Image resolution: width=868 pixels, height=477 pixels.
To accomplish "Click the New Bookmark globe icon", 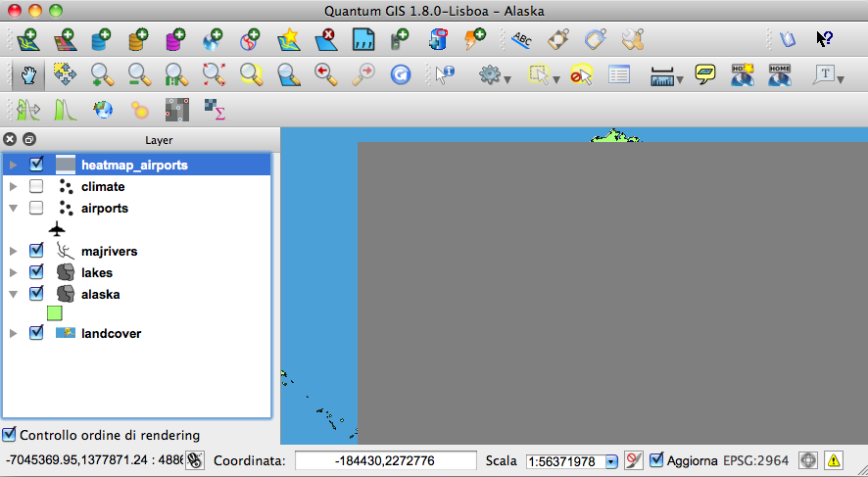I will coord(742,74).
